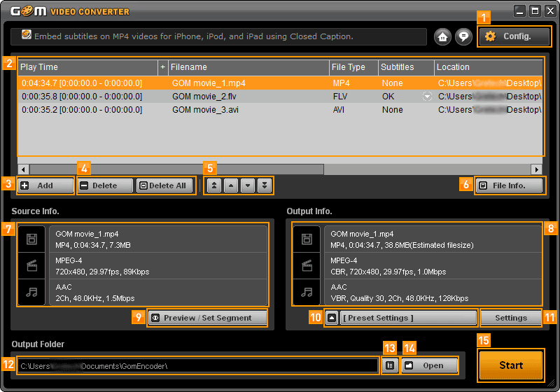
Task: Minimize the GOM Video Converter window
Action: coord(519,11)
